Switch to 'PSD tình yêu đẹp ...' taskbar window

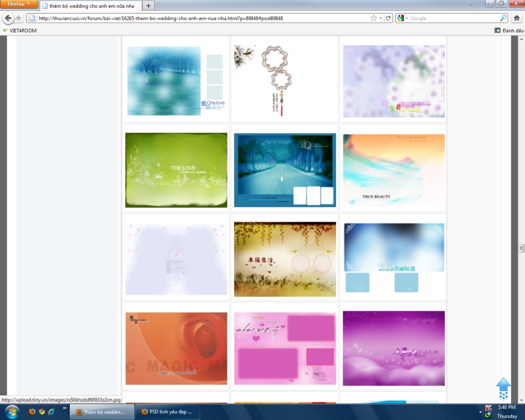(x=168, y=412)
